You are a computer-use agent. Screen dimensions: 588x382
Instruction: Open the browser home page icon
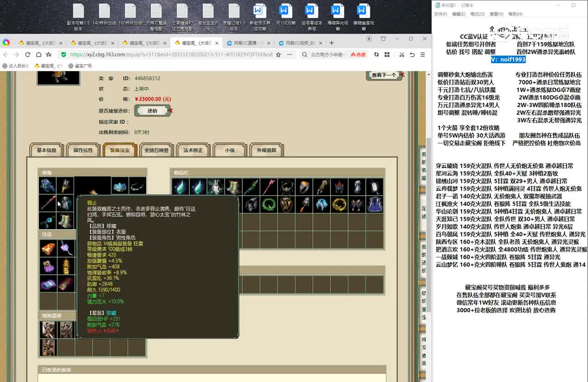coord(38,55)
